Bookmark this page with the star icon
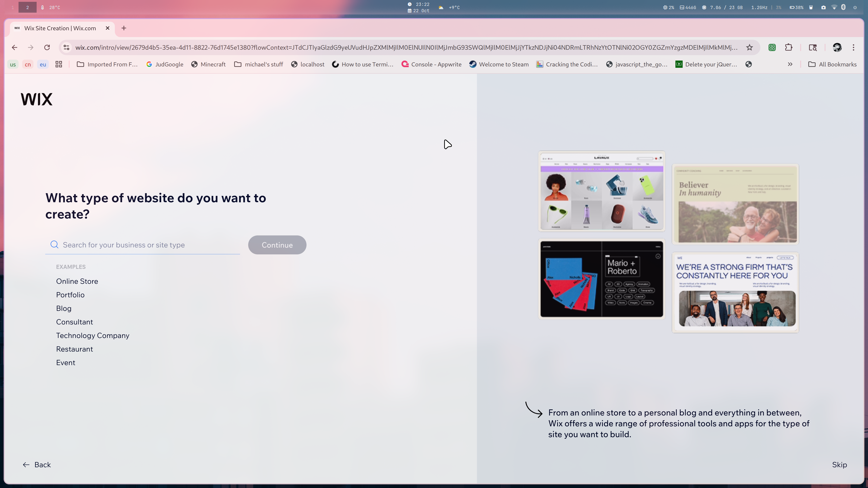The height and width of the screenshot is (488, 868). 749,47
